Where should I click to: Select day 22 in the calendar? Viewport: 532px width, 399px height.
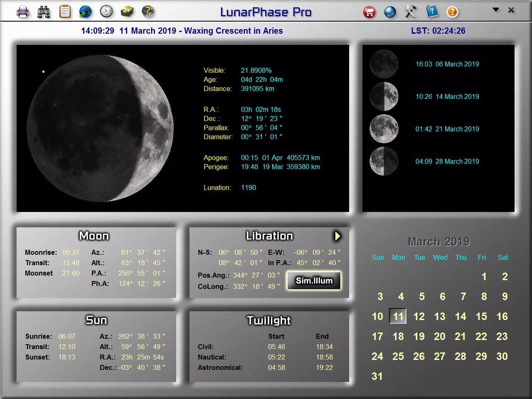pyautogui.click(x=481, y=336)
